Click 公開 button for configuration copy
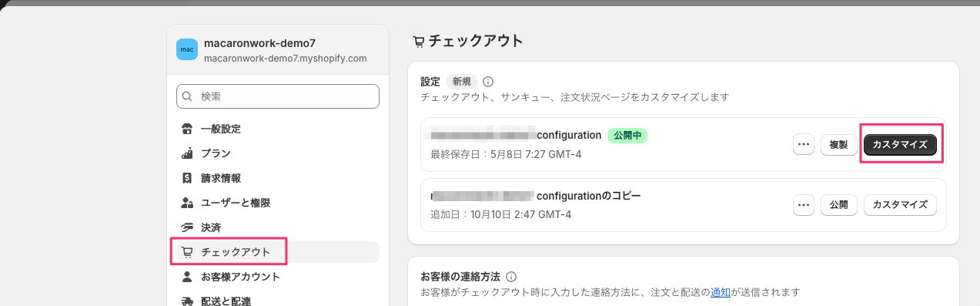The height and width of the screenshot is (306, 980). point(839,205)
